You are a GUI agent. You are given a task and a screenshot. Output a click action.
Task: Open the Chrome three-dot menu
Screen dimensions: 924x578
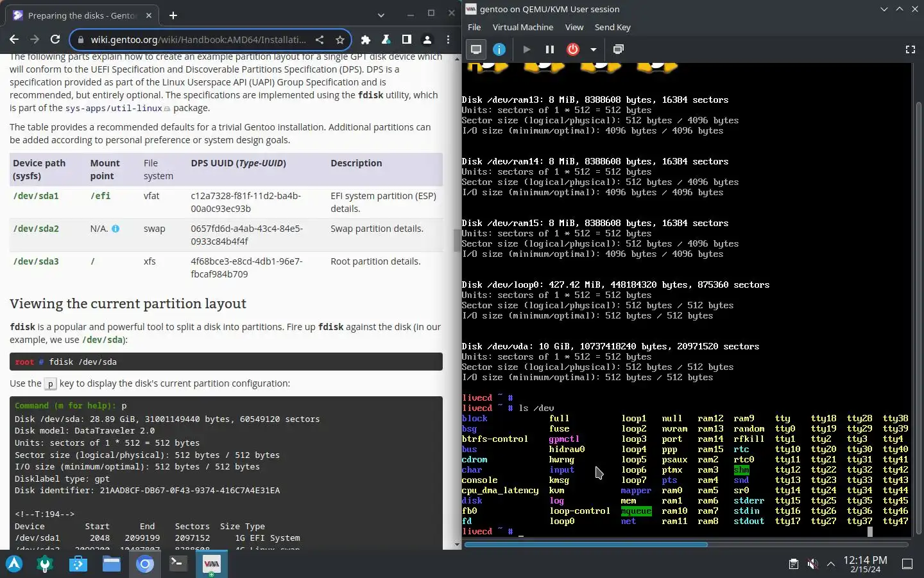448,40
